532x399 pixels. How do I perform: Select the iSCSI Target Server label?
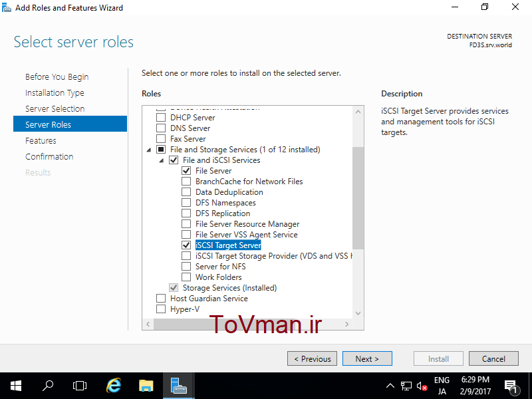tap(228, 245)
